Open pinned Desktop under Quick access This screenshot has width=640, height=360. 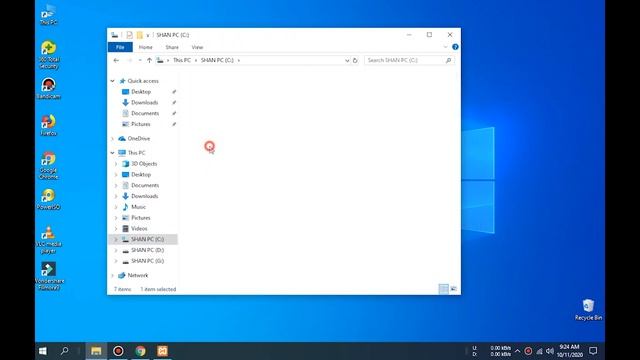pyautogui.click(x=141, y=92)
